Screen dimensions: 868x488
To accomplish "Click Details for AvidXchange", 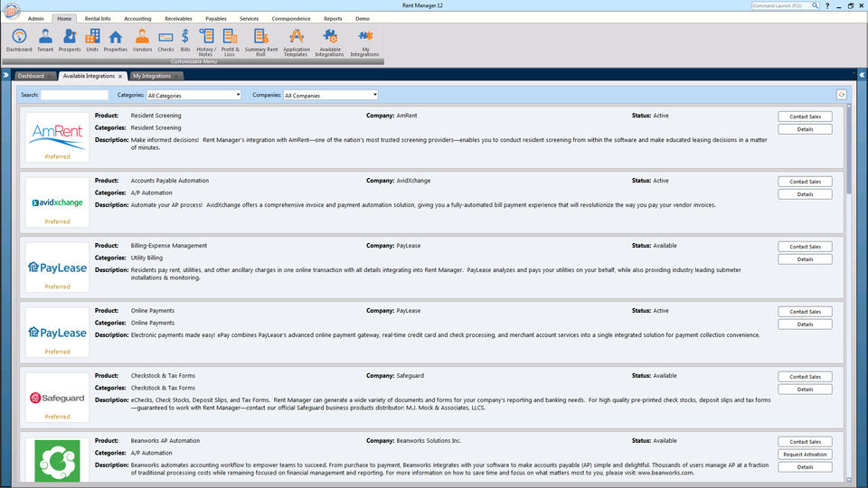I will [805, 194].
